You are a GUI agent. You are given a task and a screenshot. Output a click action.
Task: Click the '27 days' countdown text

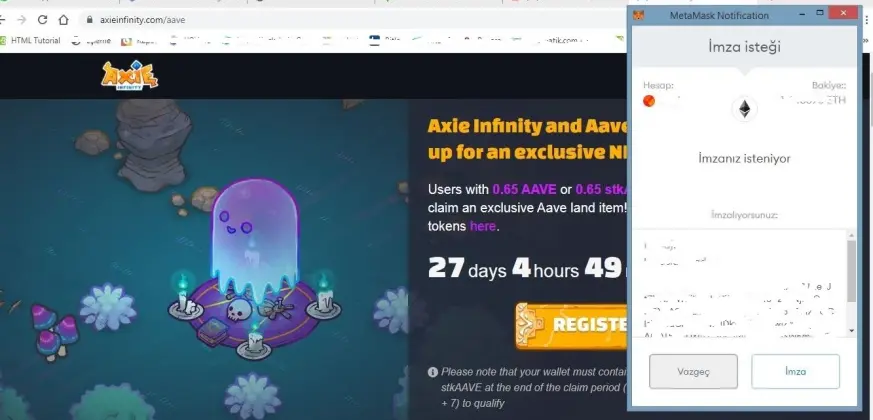point(467,268)
